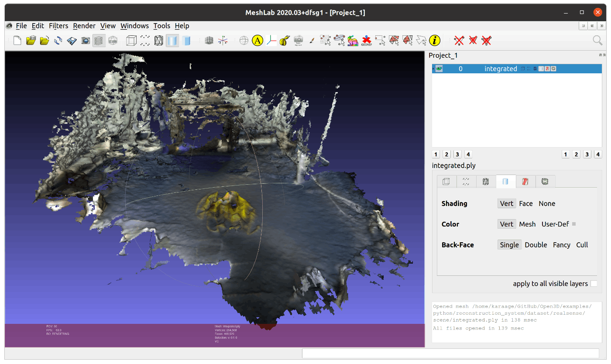The height and width of the screenshot is (364, 611).
Task: Enable bounding box rendering in toolbar
Action: [131, 41]
